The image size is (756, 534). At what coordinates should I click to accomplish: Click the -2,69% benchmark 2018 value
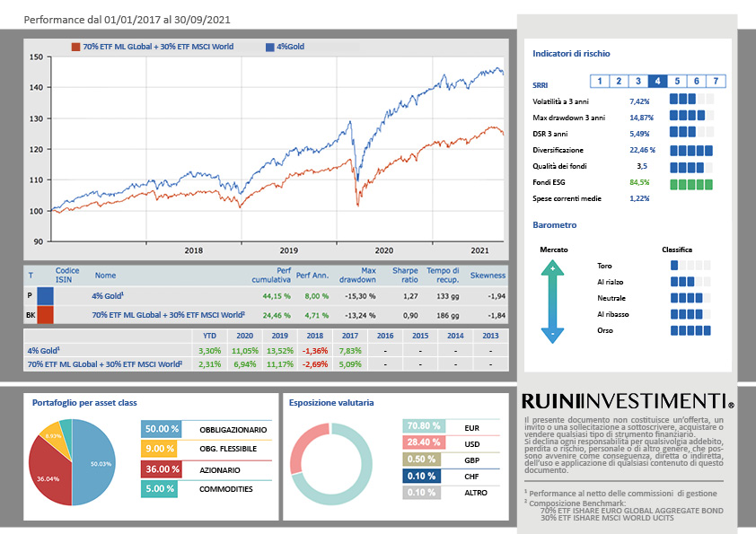pos(315,364)
